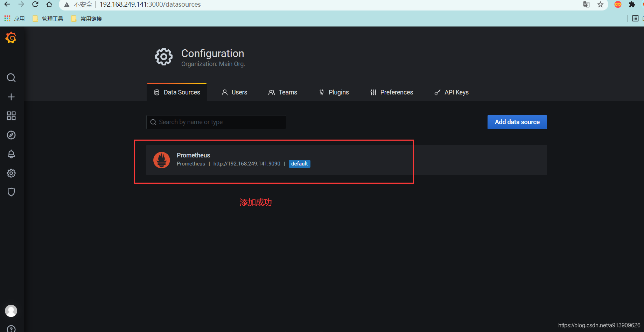
Task: Open the help question mark icon
Action: click(x=11, y=329)
